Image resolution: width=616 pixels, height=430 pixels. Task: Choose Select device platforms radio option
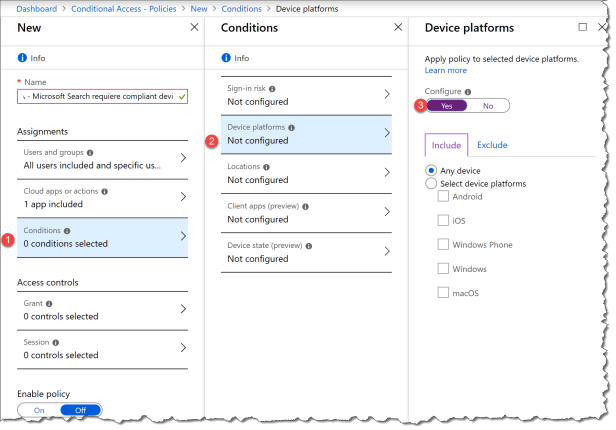tap(431, 183)
